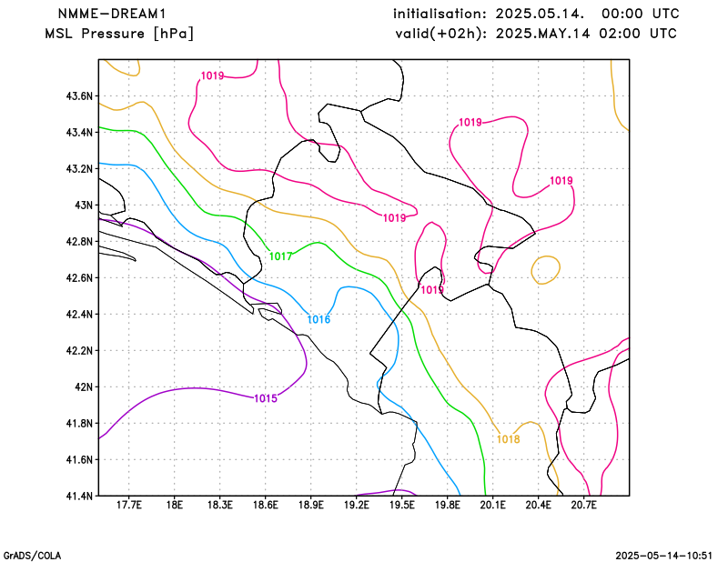Click the 19.8E longitude label

447,505
